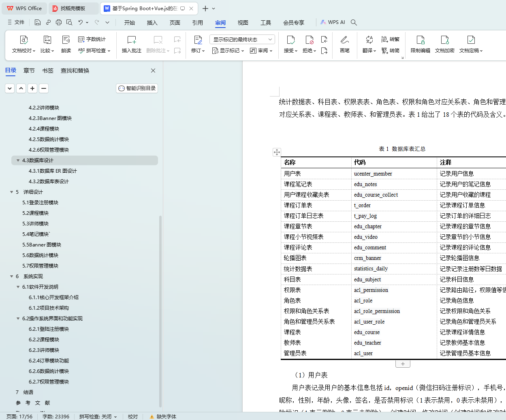Image resolution: width=506 pixels, height=420 pixels.
Task: Click the 校对 status bar button
Action: [x=133, y=416]
